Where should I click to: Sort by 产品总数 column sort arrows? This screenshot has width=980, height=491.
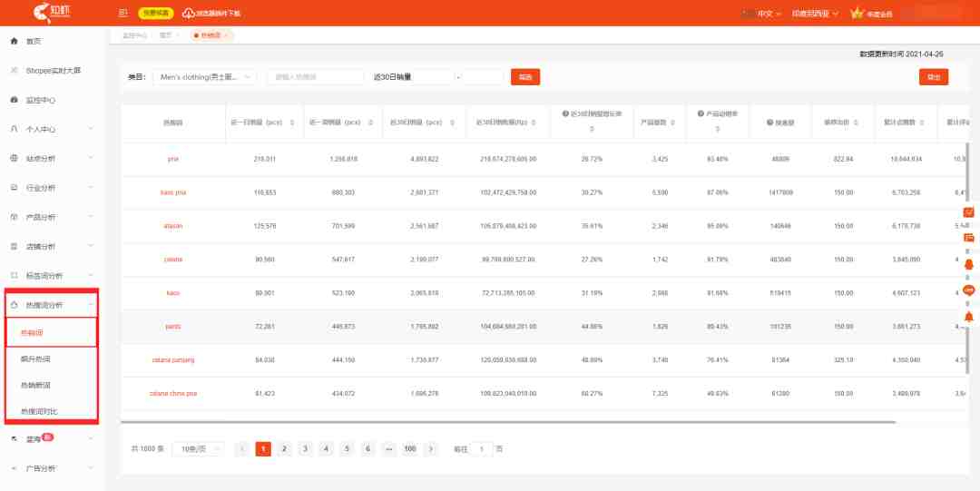point(672,123)
